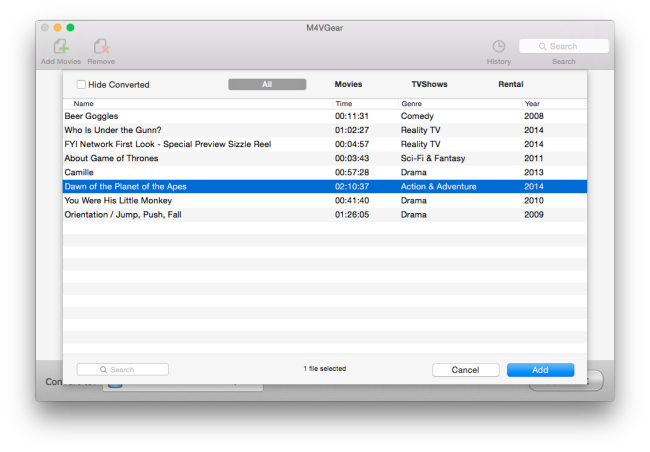Viewport: 650px width, 452px height.
Task: Click the magnifier icon in the bottom search field
Action: tap(103, 369)
